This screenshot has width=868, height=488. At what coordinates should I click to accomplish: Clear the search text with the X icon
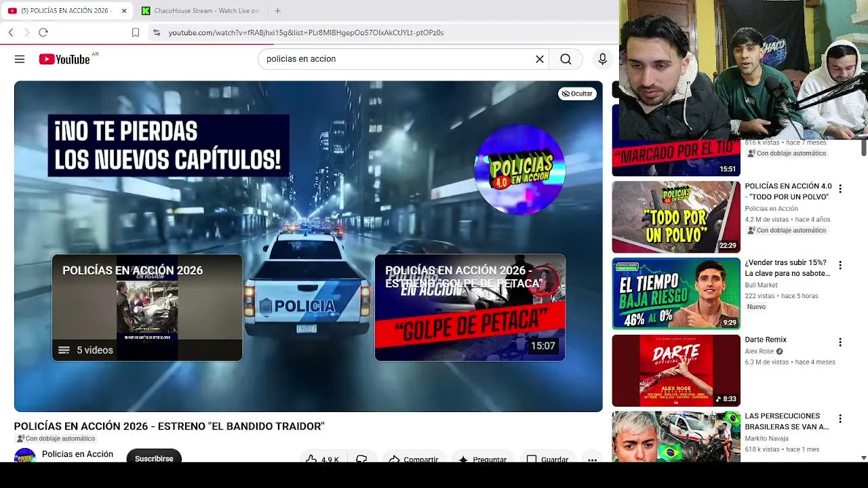(x=540, y=59)
